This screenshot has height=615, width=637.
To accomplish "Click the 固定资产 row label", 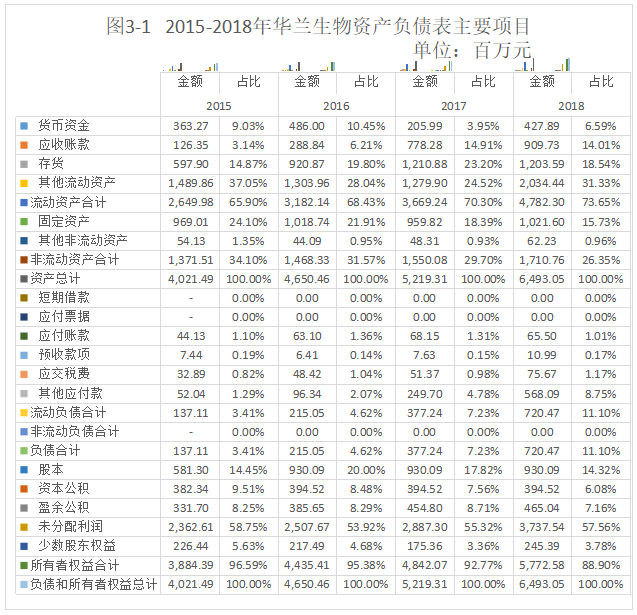I will tap(64, 221).
